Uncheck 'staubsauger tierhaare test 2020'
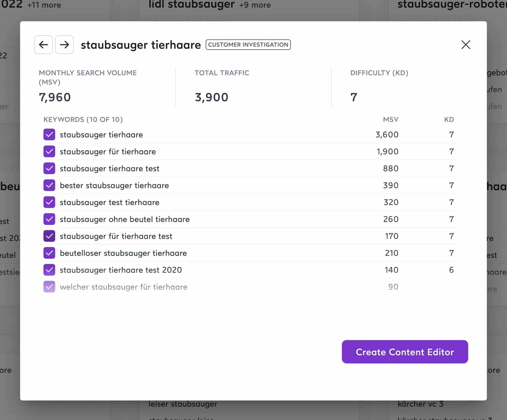Image resolution: width=507 pixels, height=420 pixels. point(49,270)
